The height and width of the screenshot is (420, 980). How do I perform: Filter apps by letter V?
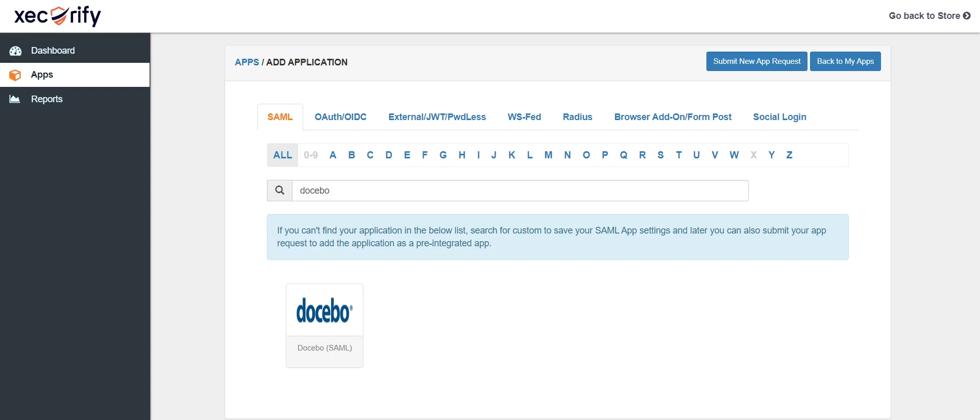click(715, 155)
